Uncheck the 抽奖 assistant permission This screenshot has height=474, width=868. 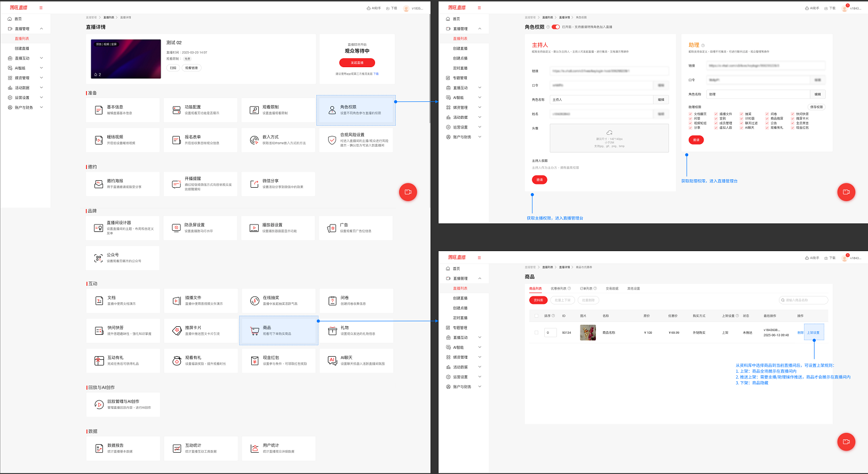(742, 114)
